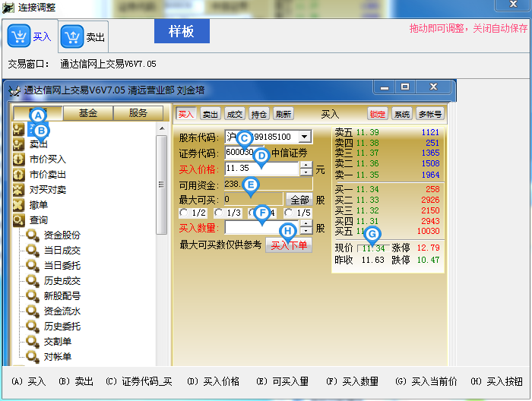Click the 卖一 price 11.35
The height and width of the screenshot is (401, 532).
[x=367, y=175]
